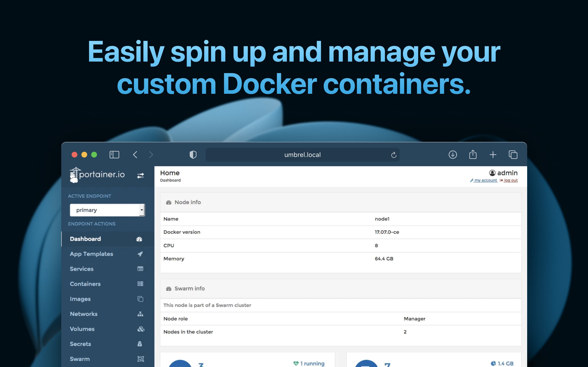Click the Containers list icon
This screenshot has height=367, width=588.
tap(140, 284)
